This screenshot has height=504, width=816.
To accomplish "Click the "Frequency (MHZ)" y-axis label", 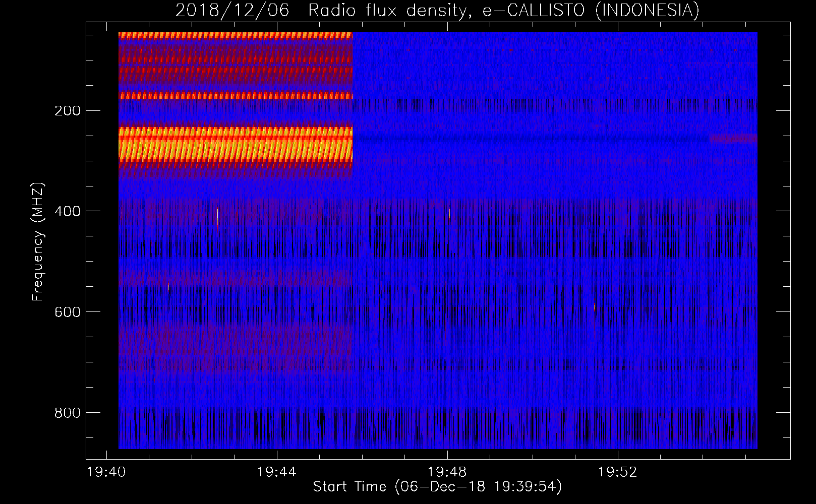I will pyautogui.click(x=38, y=242).
